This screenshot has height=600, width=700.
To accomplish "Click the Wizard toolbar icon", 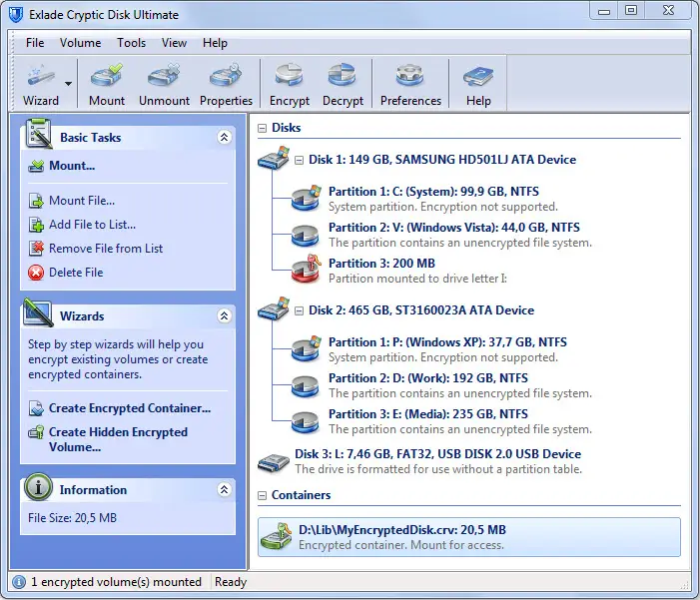I will click(x=41, y=75).
